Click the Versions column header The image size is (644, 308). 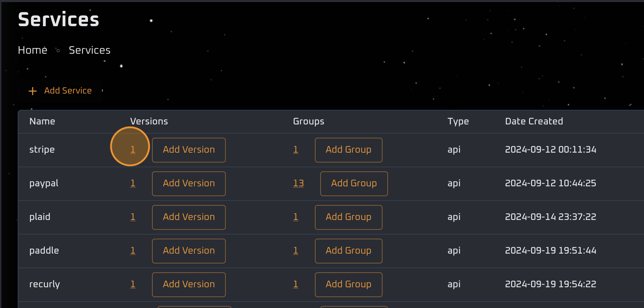[x=149, y=121]
